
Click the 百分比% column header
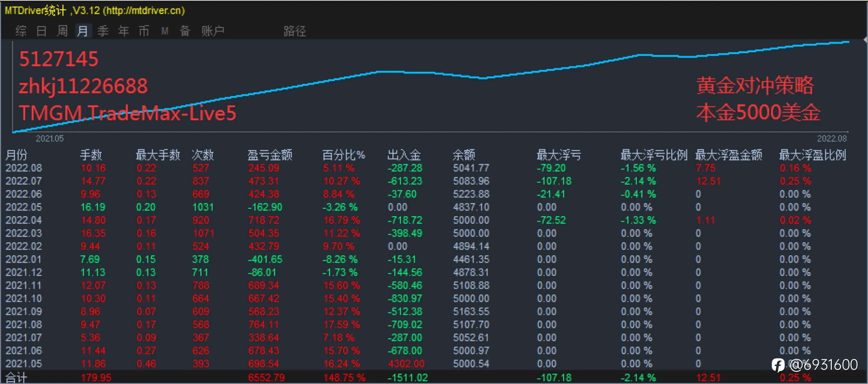click(x=344, y=155)
